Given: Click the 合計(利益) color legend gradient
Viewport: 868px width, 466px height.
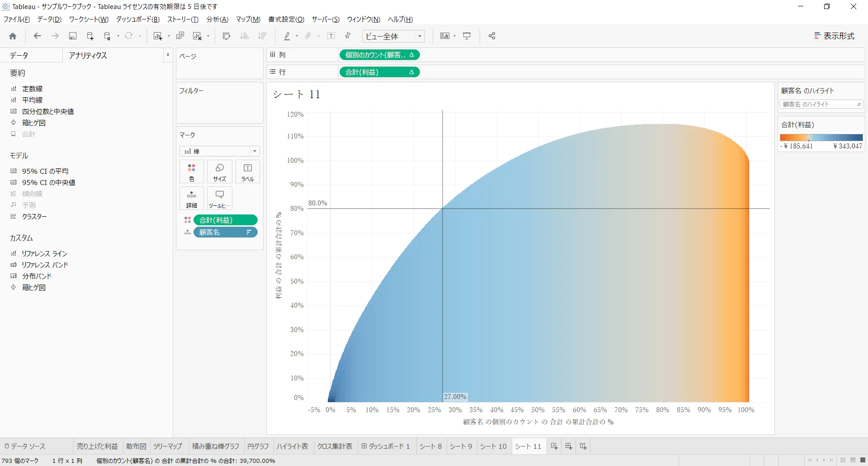Looking at the screenshot, I should pyautogui.click(x=821, y=138).
